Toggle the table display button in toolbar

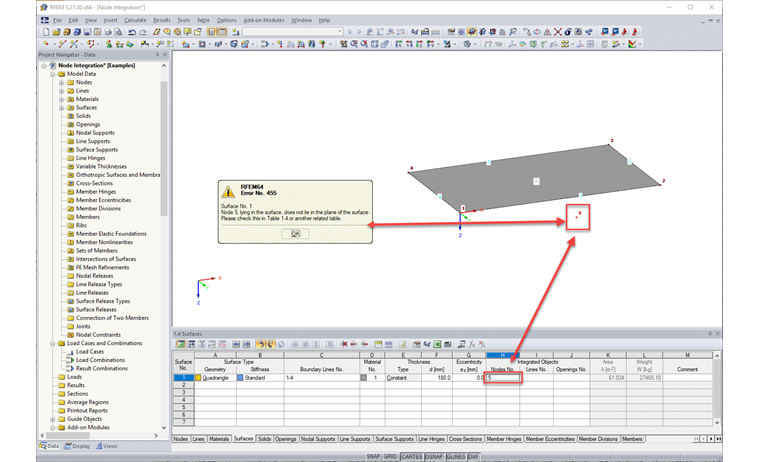pyautogui.click(x=222, y=32)
